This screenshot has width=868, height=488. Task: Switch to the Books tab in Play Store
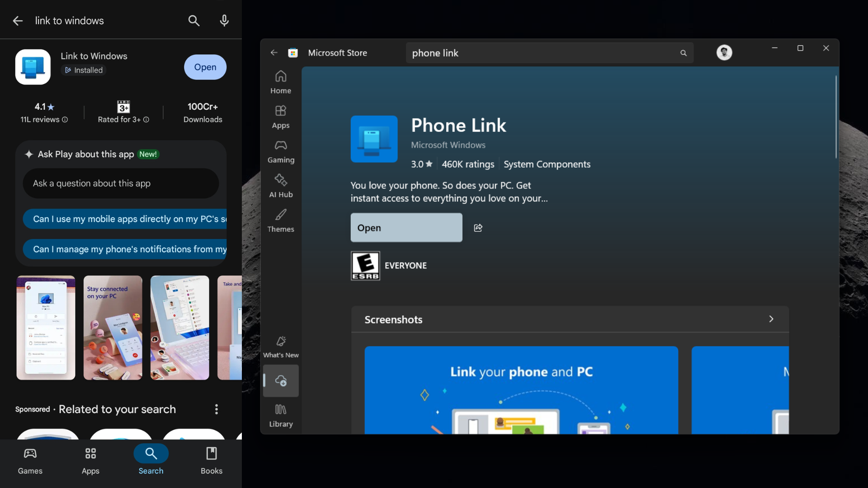(x=211, y=459)
